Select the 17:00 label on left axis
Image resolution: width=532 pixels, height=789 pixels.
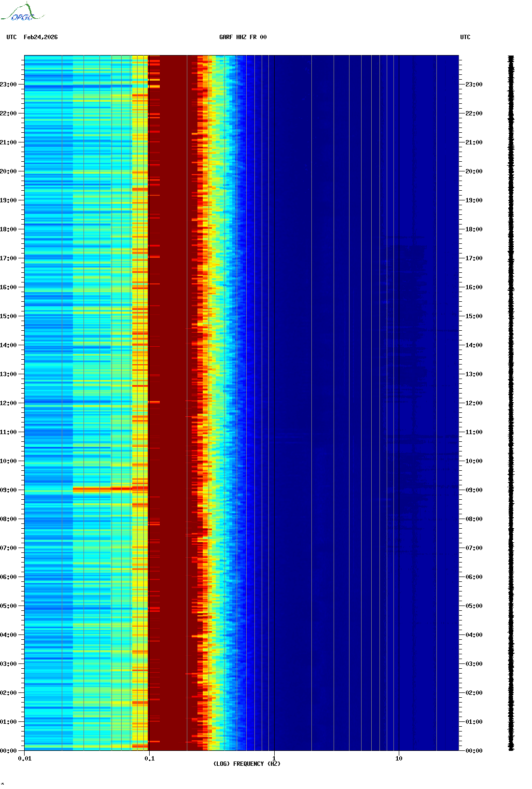(x=9, y=258)
